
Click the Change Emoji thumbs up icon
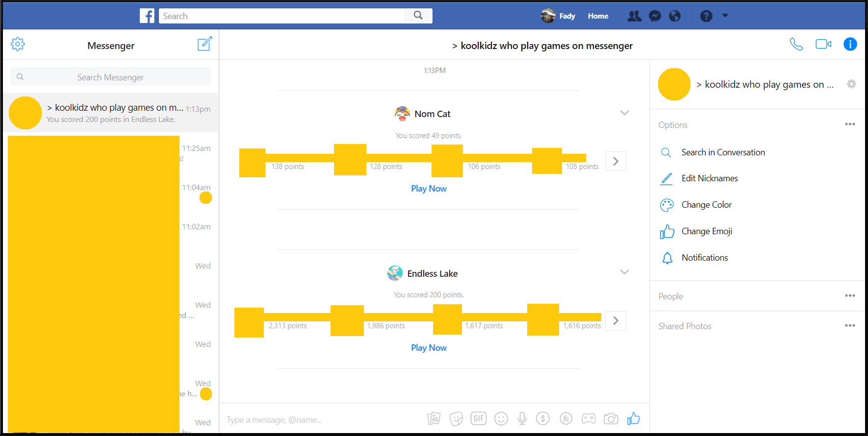667,232
